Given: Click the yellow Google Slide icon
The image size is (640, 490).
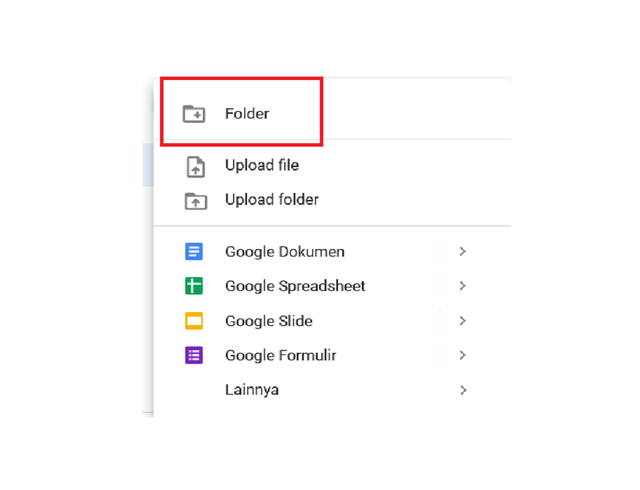Looking at the screenshot, I should click(194, 321).
